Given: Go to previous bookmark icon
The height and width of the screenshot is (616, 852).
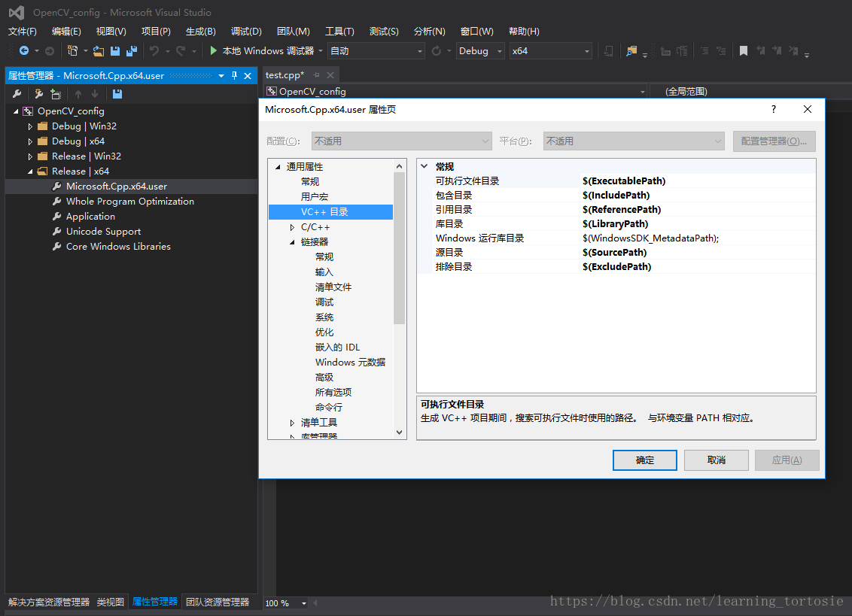Looking at the screenshot, I should click(761, 51).
